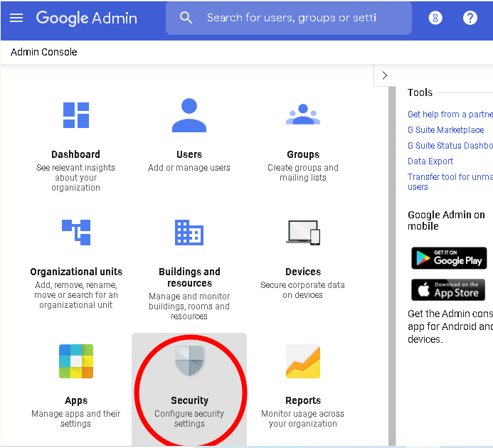Click the Dashboard title text
The width and height of the screenshot is (493, 448).
[76, 154]
